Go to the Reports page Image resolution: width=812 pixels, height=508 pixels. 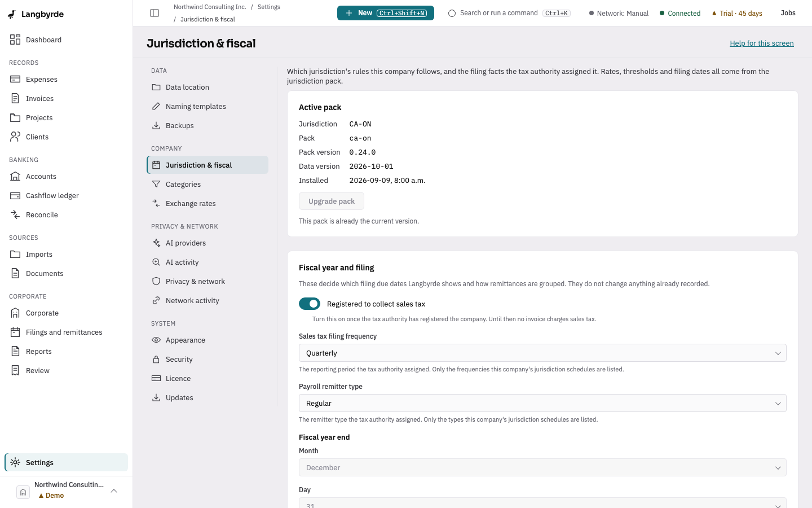click(x=67, y=351)
